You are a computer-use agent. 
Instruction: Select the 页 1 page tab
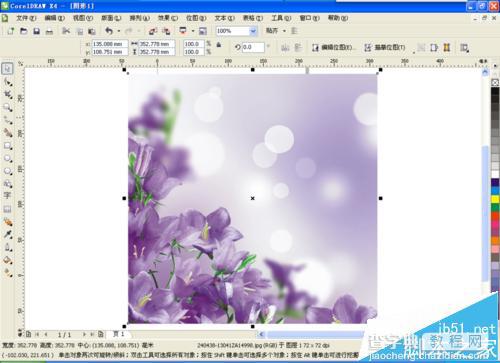click(x=119, y=334)
